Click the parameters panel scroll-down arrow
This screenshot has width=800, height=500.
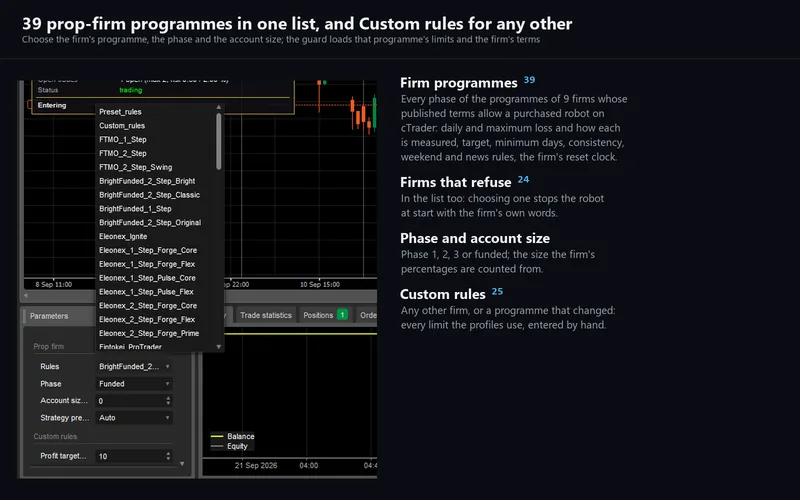(182, 464)
